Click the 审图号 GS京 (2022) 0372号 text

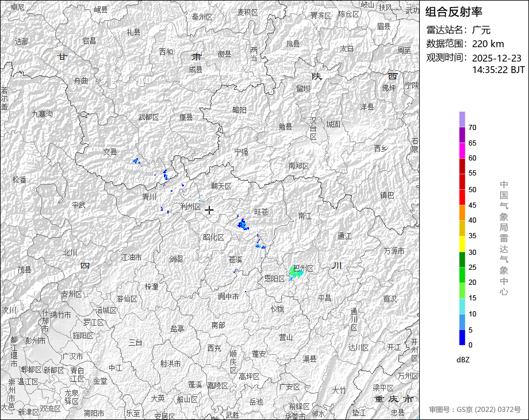click(475, 410)
